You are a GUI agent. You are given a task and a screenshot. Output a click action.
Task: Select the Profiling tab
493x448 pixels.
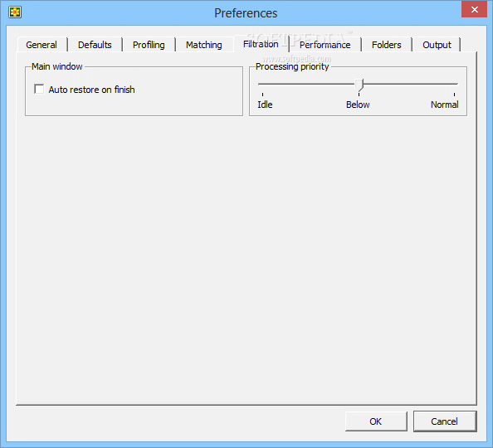coord(149,45)
